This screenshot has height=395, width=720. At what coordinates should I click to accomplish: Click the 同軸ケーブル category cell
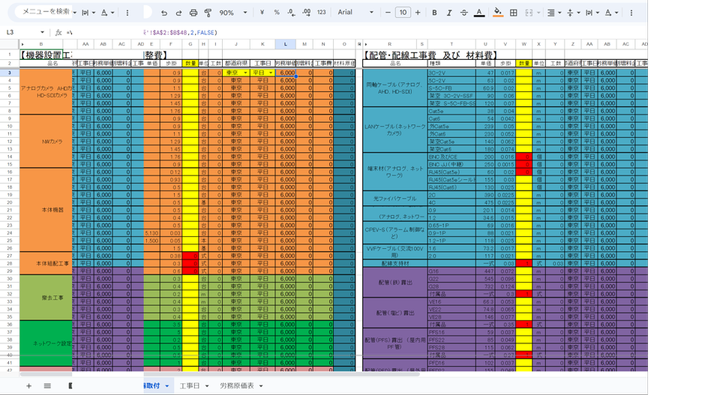395,88
